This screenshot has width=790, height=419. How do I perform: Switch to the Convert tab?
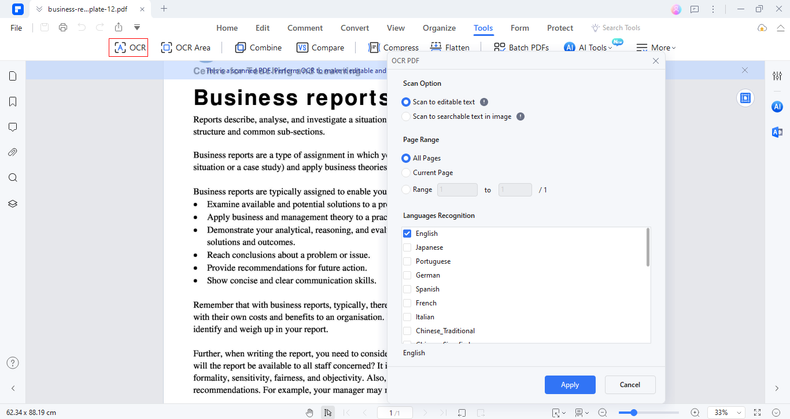[x=354, y=28]
